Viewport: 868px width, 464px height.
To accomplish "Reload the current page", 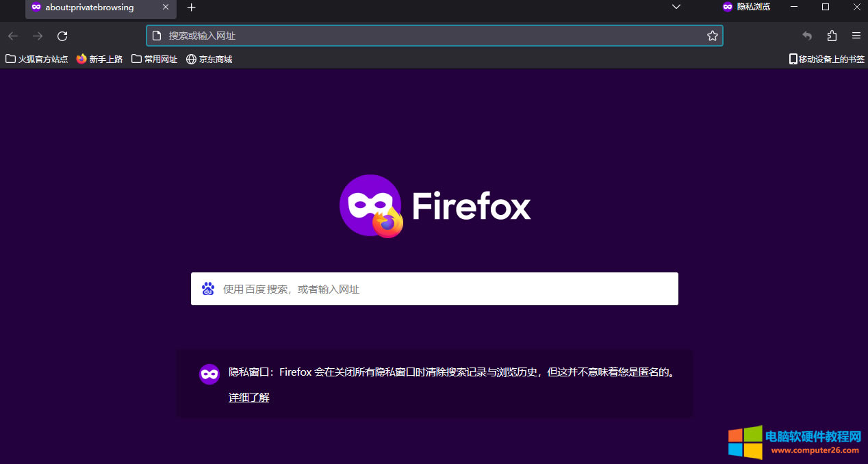I will [x=62, y=36].
